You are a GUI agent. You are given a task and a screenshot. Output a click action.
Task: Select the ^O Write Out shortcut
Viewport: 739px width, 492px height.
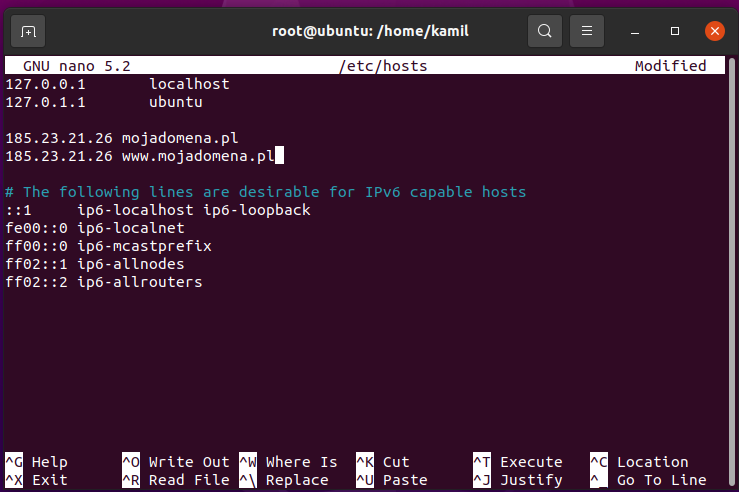175,462
